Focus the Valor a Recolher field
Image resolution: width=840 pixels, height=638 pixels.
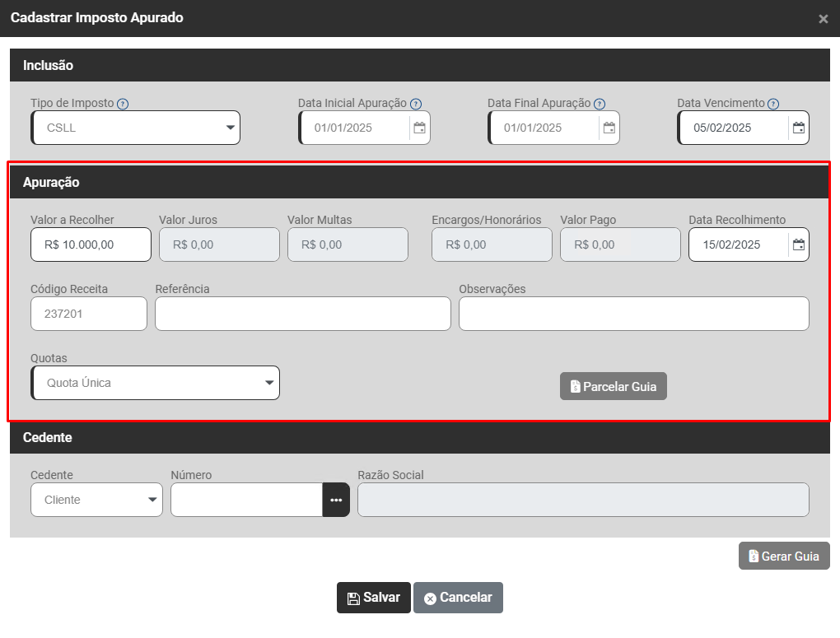point(91,244)
